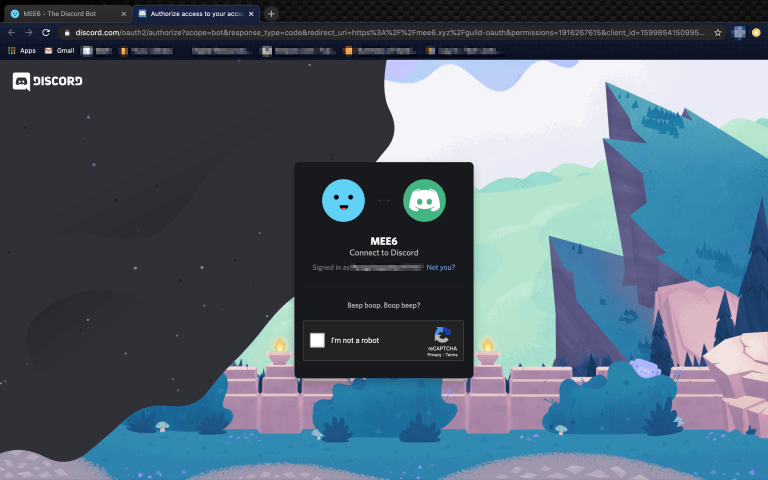Click the yellow extension icon in toolbar

756,33
